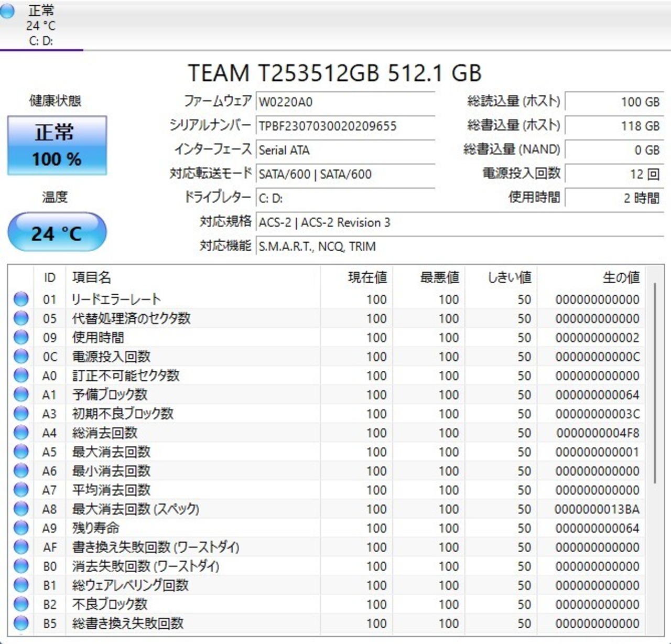The width and height of the screenshot is (671, 644).
Task: Click the drive status circle in top tab
Action: click(7, 12)
